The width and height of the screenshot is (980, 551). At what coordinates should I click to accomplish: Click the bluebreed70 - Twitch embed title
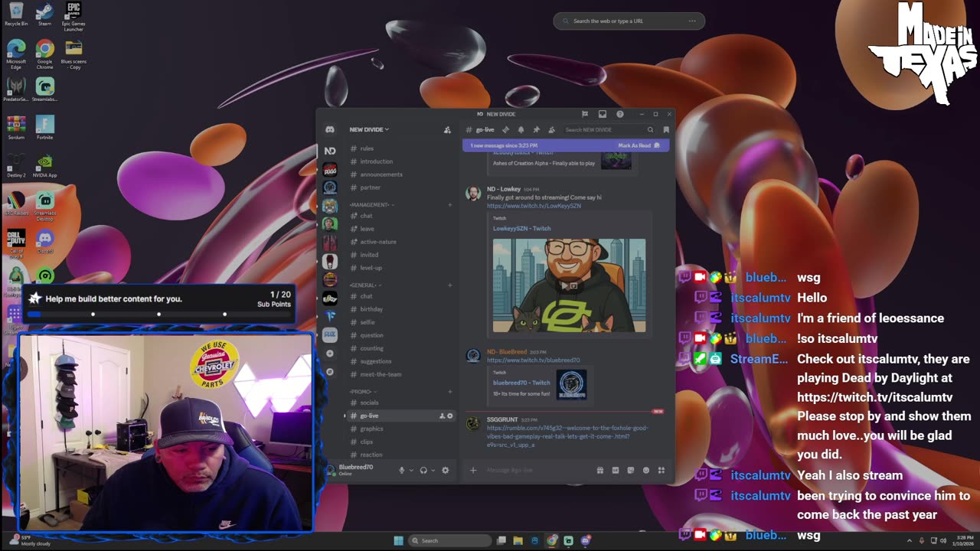[x=521, y=383]
